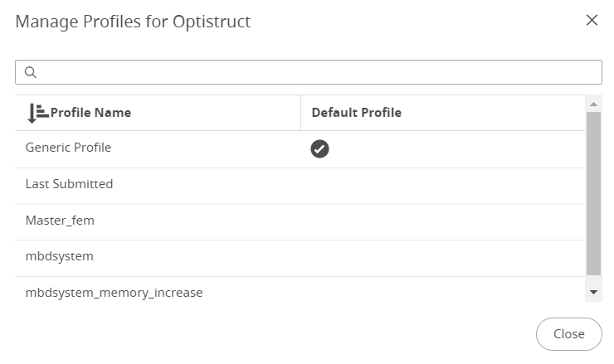614x364 pixels.
Task: Select the mbdsystem_memory_increase profile
Action: tap(115, 293)
